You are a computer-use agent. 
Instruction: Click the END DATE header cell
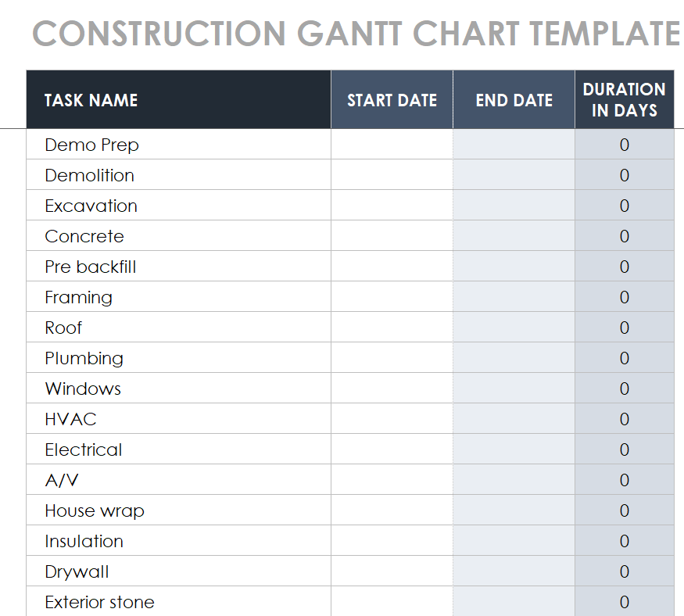[x=514, y=100]
